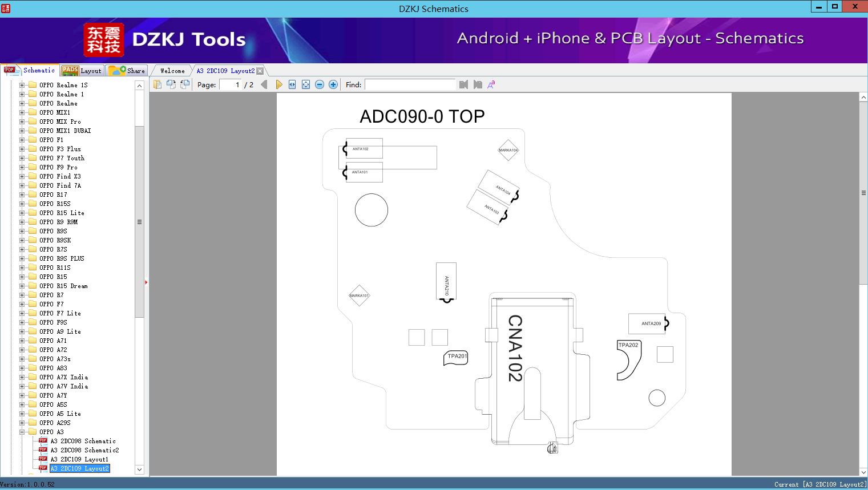Click the fit page icon
The image size is (868, 490).
(306, 84)
